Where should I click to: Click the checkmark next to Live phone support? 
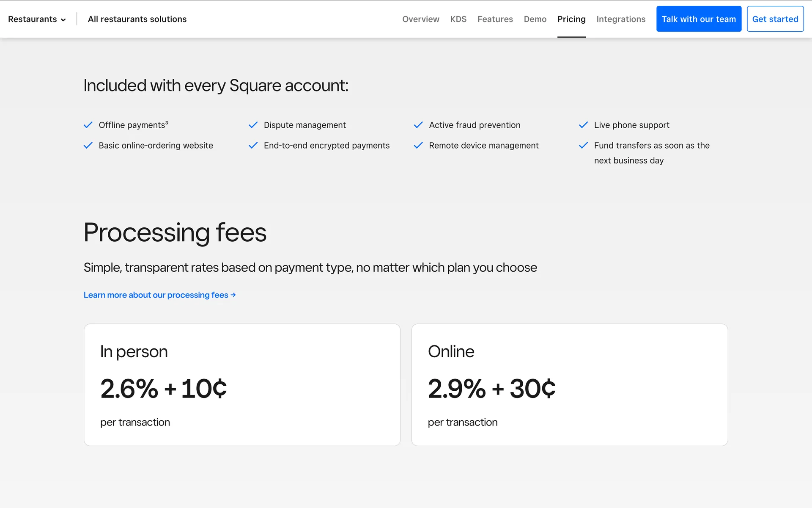tap(583, 125)
